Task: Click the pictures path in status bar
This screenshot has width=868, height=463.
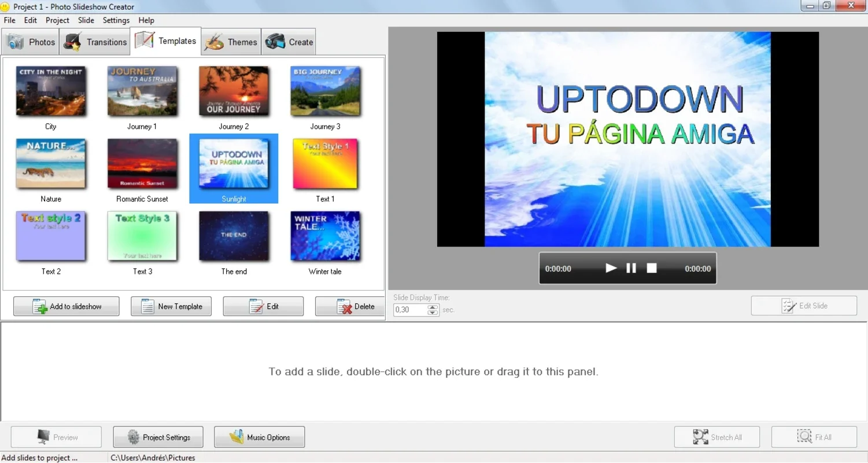Action: (153, 458)
